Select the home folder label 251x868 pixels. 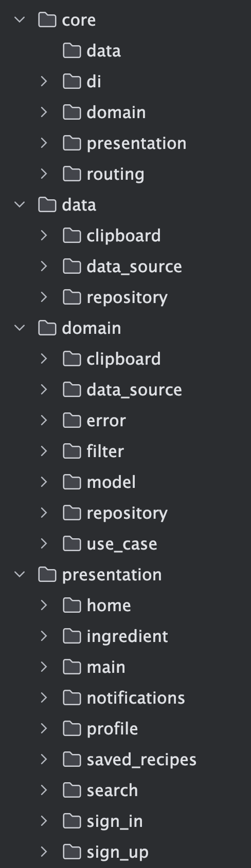pos(109,606)
